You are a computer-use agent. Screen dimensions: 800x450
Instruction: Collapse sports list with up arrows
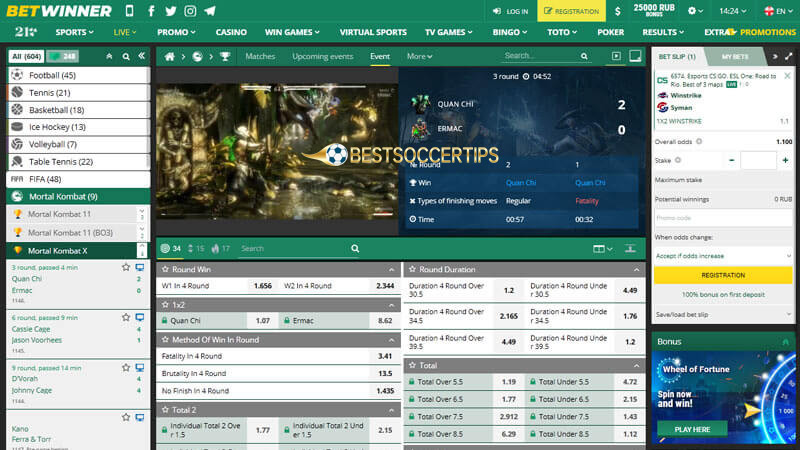(x=109, y=57)
